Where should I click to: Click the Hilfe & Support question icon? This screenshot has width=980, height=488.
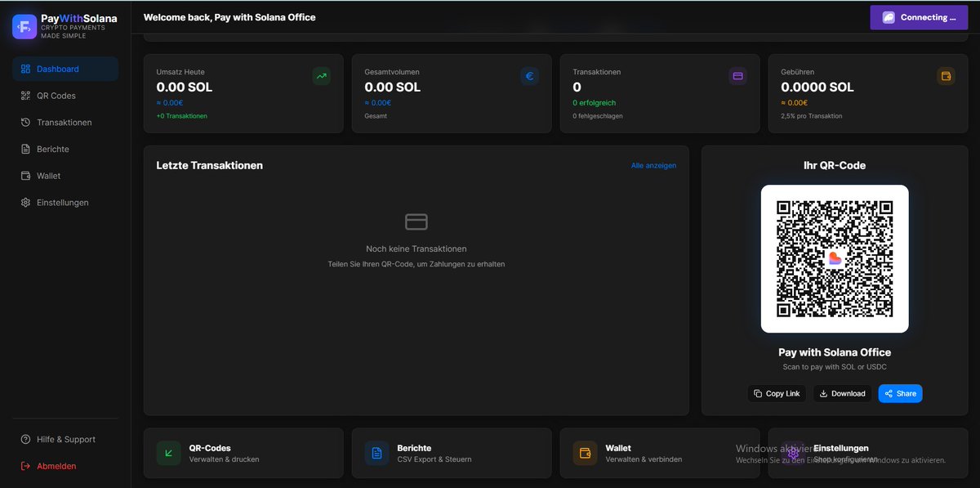point(25,440)
